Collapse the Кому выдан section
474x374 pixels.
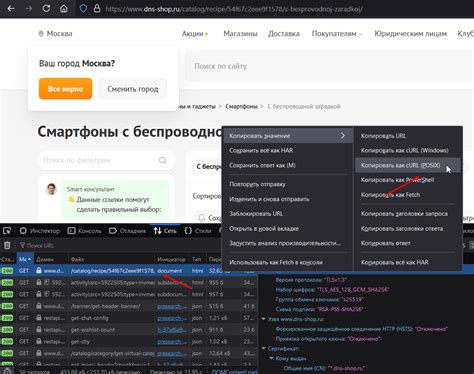(271, 358)
